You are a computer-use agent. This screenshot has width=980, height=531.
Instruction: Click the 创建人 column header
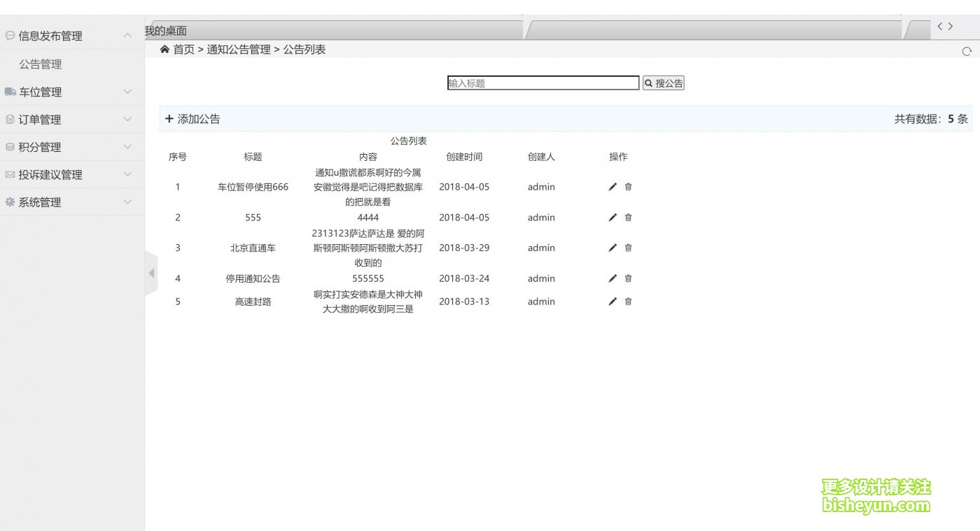tap(541, 157)
